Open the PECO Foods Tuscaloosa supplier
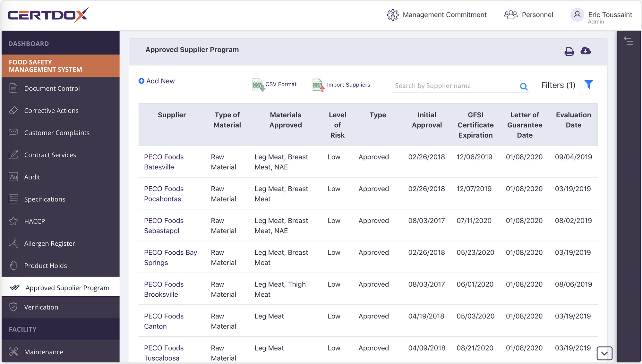This screenshot has height=364, width=642. 164,353
